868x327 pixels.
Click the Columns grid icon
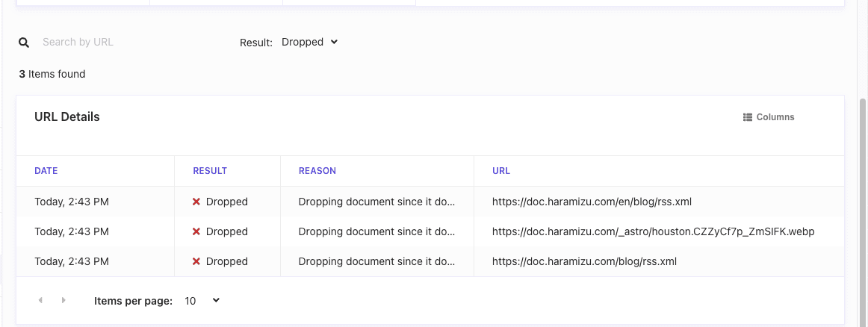pos(747,117)
